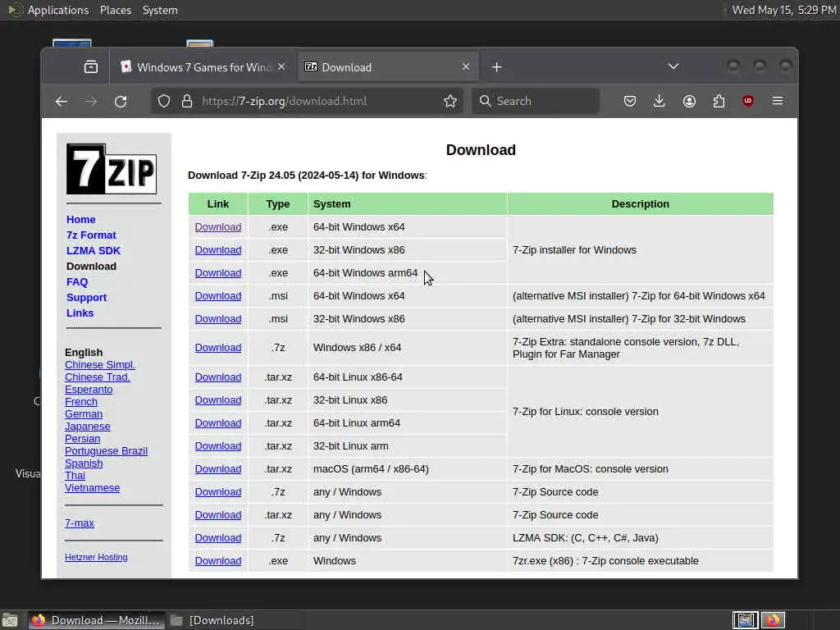
Task: Click the clock in the top panel
Action: pos(784,10)
